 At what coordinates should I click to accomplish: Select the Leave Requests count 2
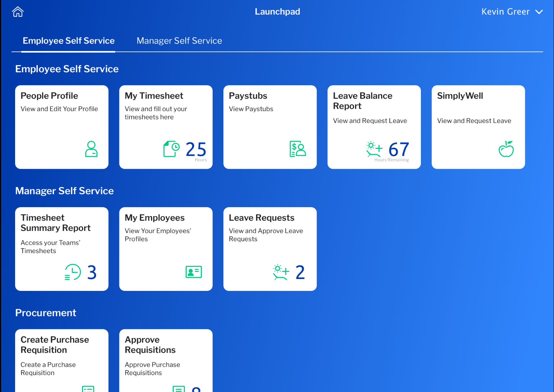(x=300, y=272)
